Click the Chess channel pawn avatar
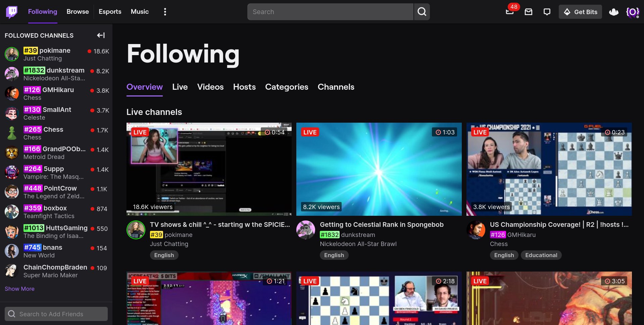The height and width of the screenshot is (325, 644). (x=12, y=133)
